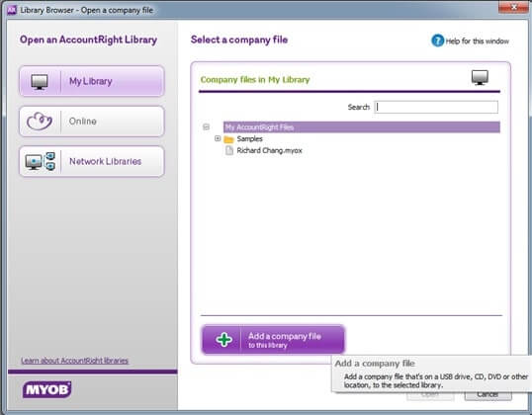Close the Library Browser window
This screenshot has height=415, width=532.
513,7
